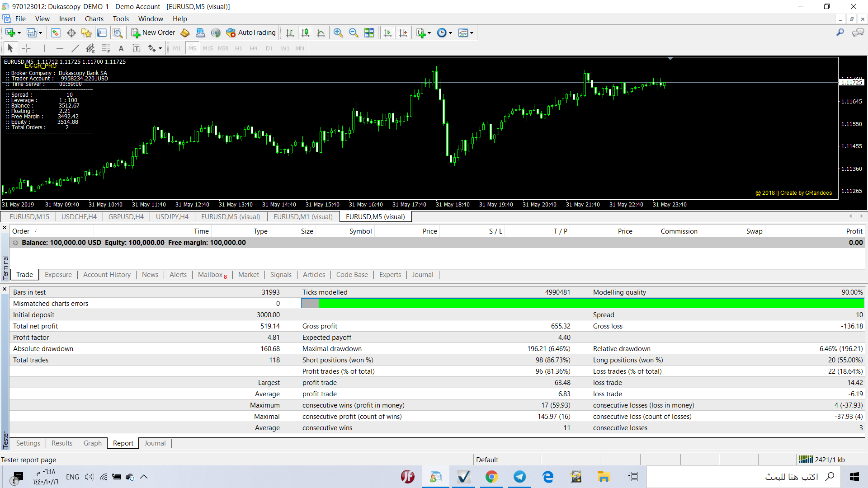The width and height of the screenshot is (868, 488).
Task: Open the Tile Windows layout icon
Action: [x=369, y=33]
